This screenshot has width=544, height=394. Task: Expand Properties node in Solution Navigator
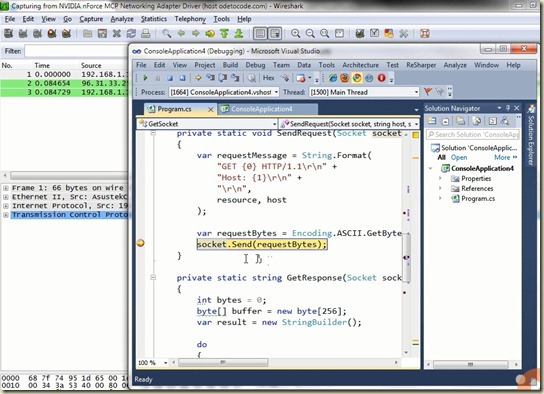(x=441, y=179)
